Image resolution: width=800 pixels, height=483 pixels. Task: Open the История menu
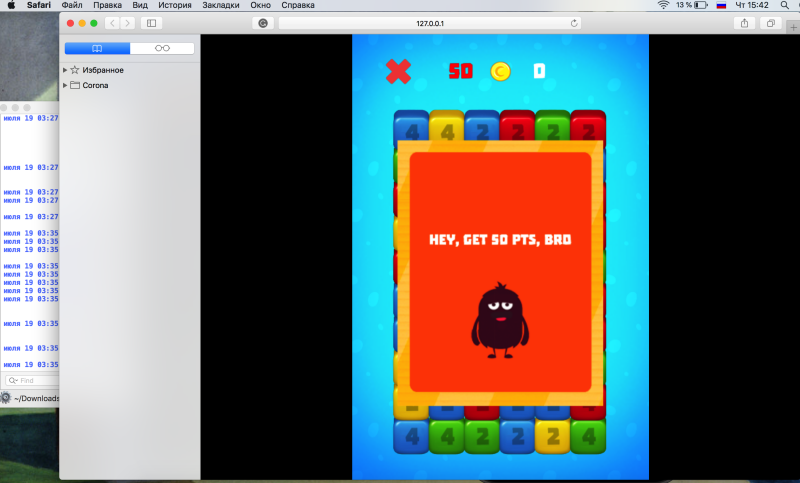(174, 5)
